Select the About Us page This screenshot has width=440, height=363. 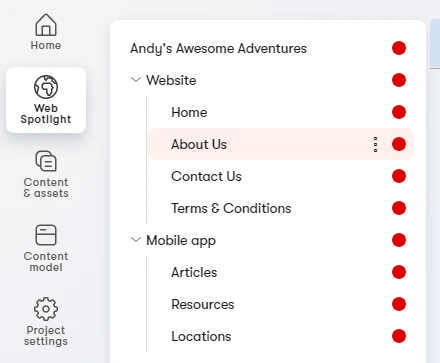(x=280, y=144)
